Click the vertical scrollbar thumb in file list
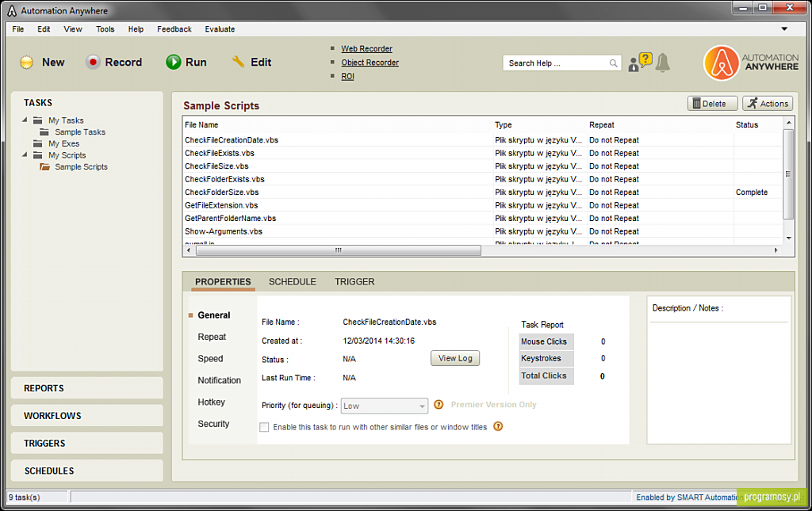Screen dimensions: 812x511 click(x=788, y=174)
